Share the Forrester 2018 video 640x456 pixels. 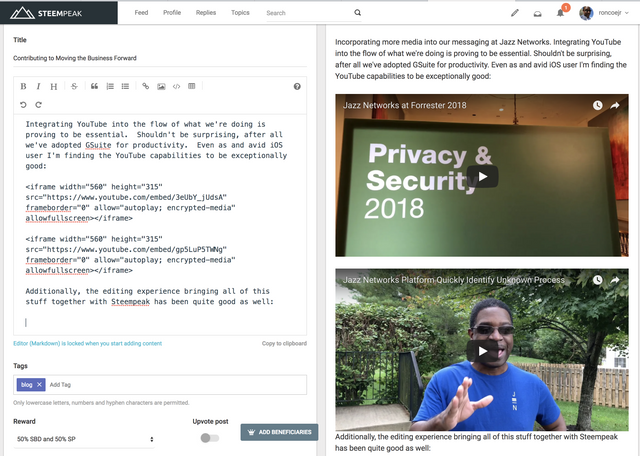click(x=615, y=105)
